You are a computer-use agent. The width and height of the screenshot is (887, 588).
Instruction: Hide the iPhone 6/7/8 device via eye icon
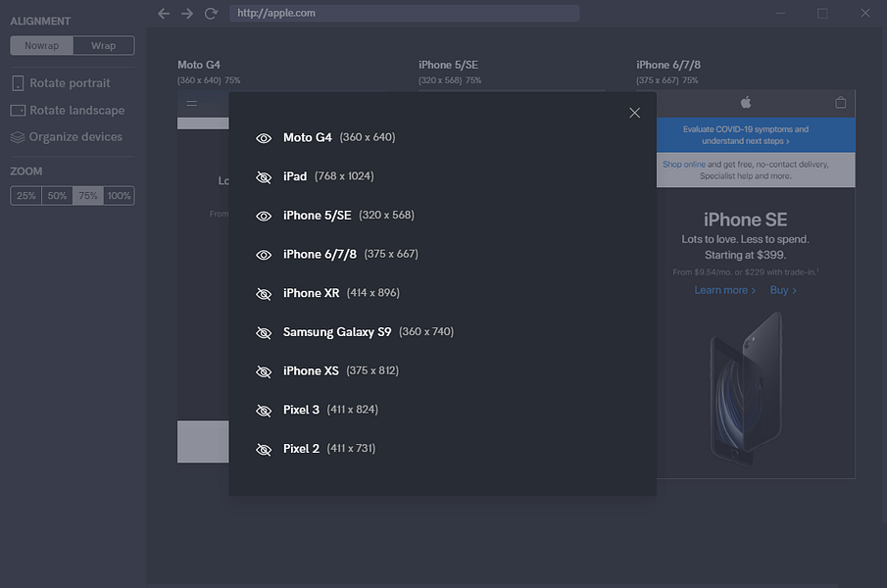tap(264, 255)
